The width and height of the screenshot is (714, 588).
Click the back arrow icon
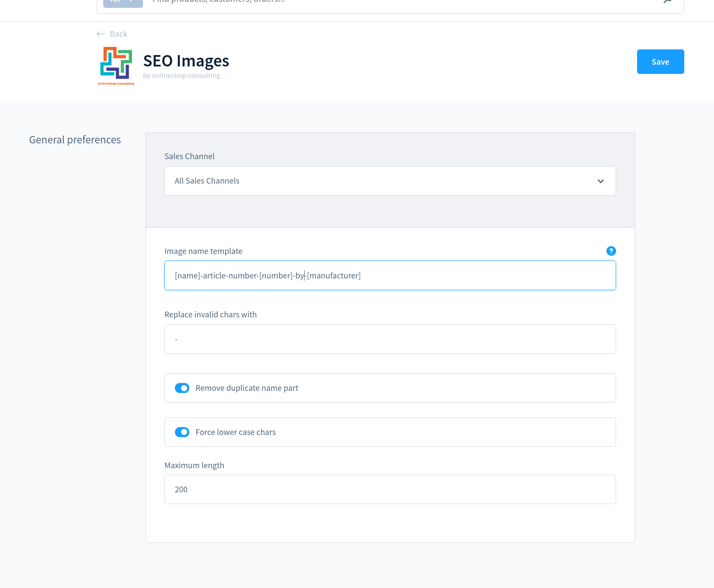click(101, 34)
